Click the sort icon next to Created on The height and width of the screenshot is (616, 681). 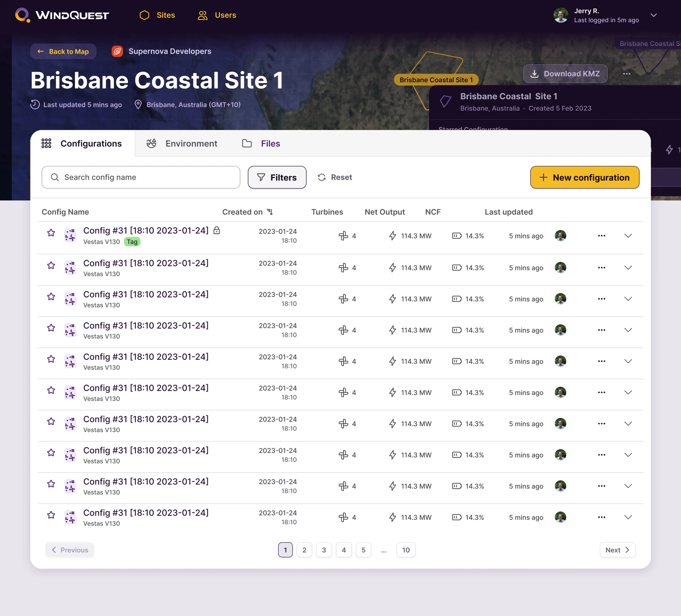click(270, 212)
